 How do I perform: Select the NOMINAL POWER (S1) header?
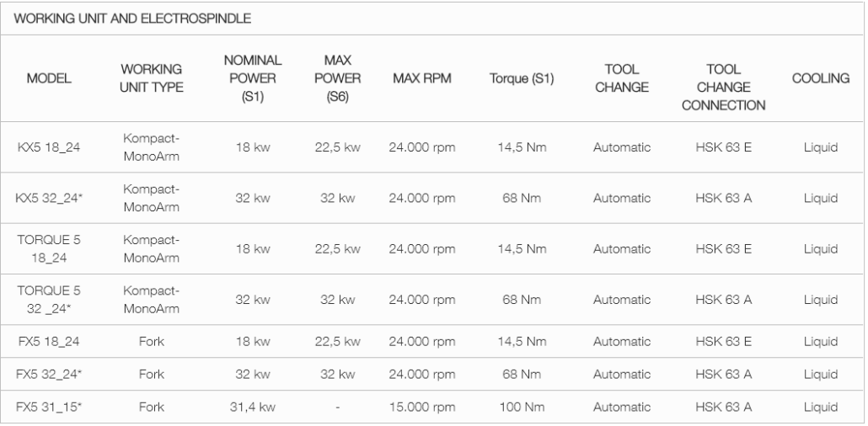253,78
